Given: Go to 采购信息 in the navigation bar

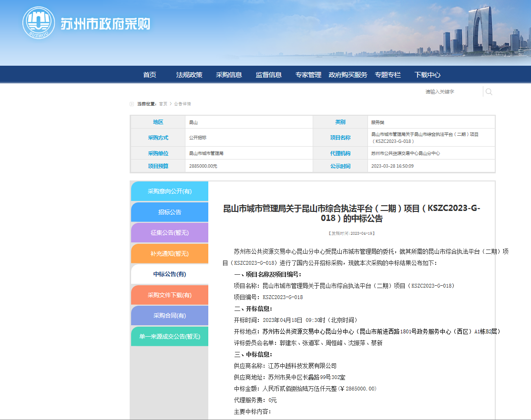Looking at the screenshot, I should [x=229, y=75].
